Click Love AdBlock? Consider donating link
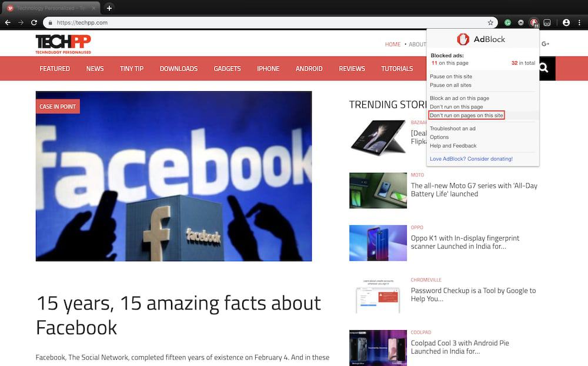This screenshot has height=366, width=588. point(471,159)
